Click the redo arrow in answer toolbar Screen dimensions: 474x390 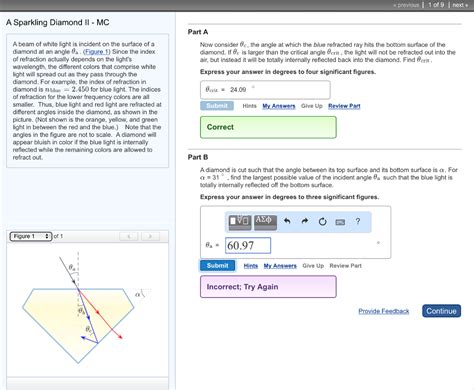point(304,221)
